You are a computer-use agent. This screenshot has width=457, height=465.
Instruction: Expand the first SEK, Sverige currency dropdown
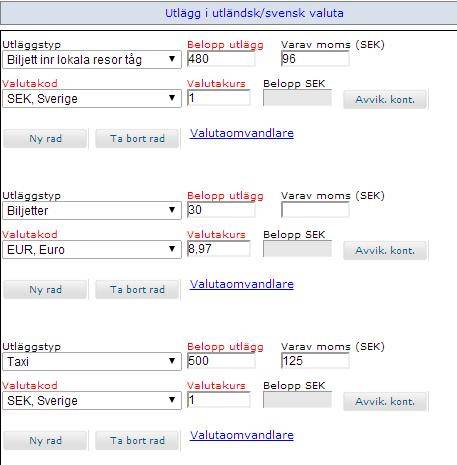click(x=92, y=99)
